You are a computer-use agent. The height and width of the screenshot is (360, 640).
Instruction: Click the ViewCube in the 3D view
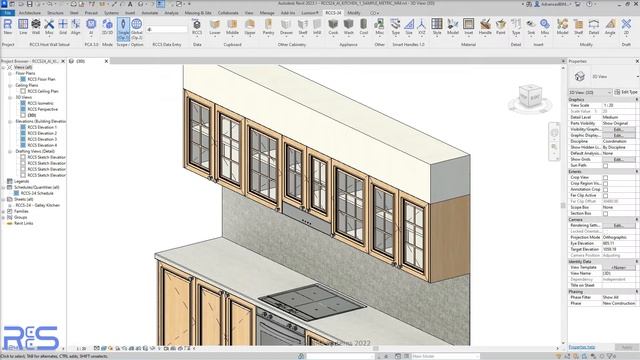click(530, 96)
